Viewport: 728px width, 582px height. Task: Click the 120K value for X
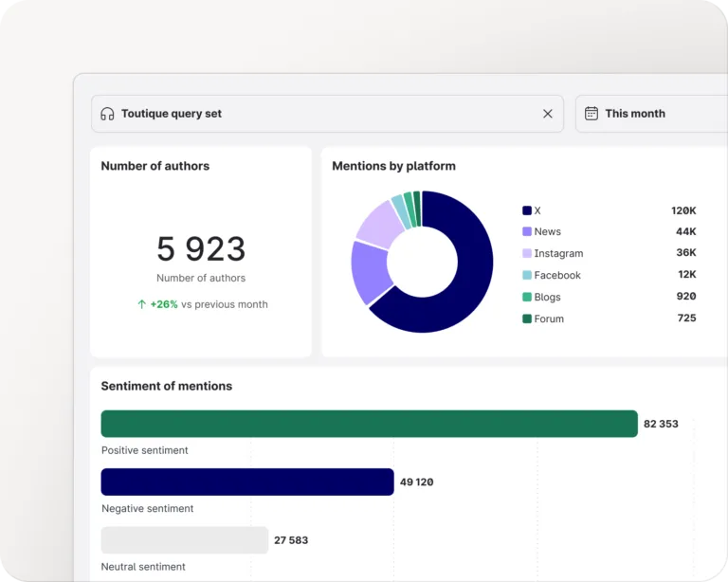(x=683, y=210)
